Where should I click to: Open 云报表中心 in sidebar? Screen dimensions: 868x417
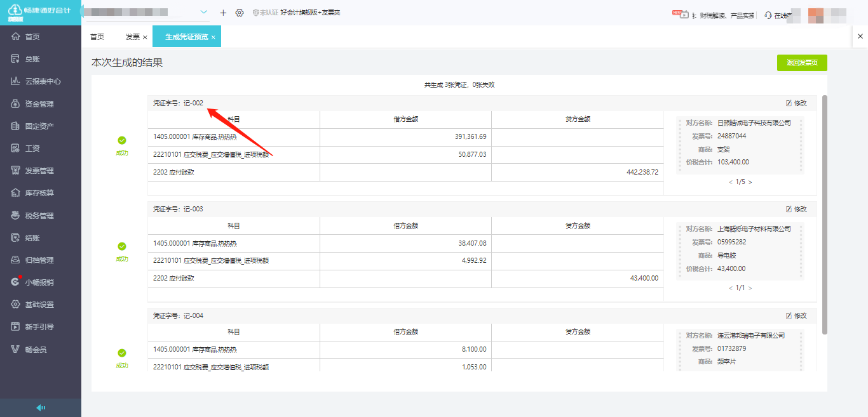pos(41,81)
